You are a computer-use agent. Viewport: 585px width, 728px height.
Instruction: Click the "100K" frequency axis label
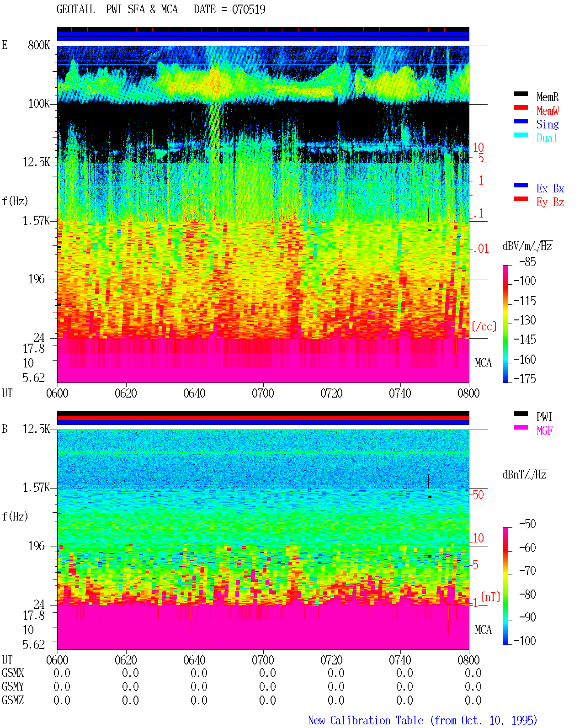pos(39,104)
